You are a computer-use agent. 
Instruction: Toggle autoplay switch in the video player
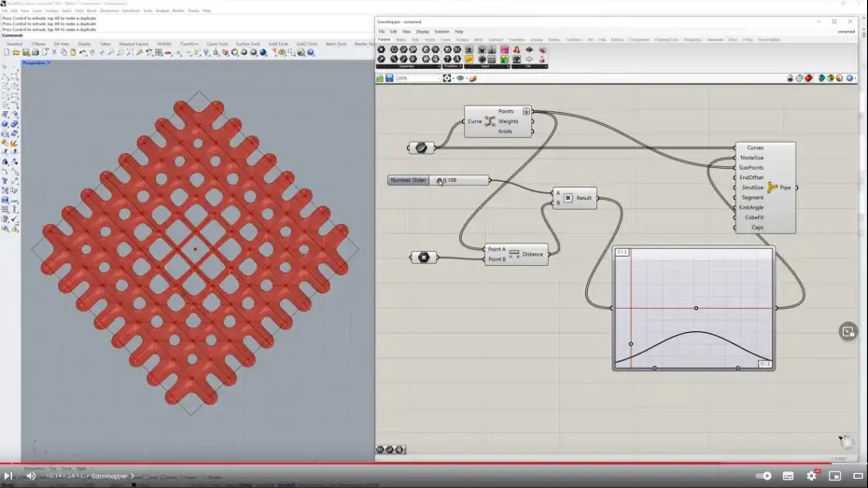(763, 476)
